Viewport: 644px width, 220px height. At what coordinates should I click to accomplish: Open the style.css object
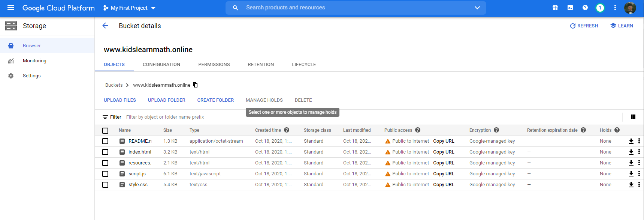[138, 185]
